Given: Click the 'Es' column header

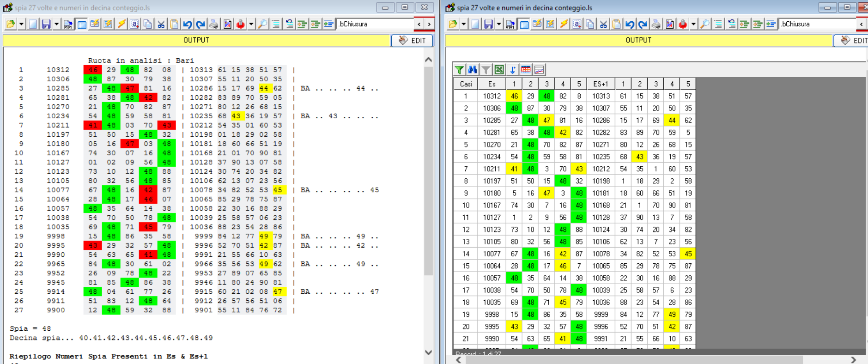Looking at the screenshot, I should click(x=492, y=84).
